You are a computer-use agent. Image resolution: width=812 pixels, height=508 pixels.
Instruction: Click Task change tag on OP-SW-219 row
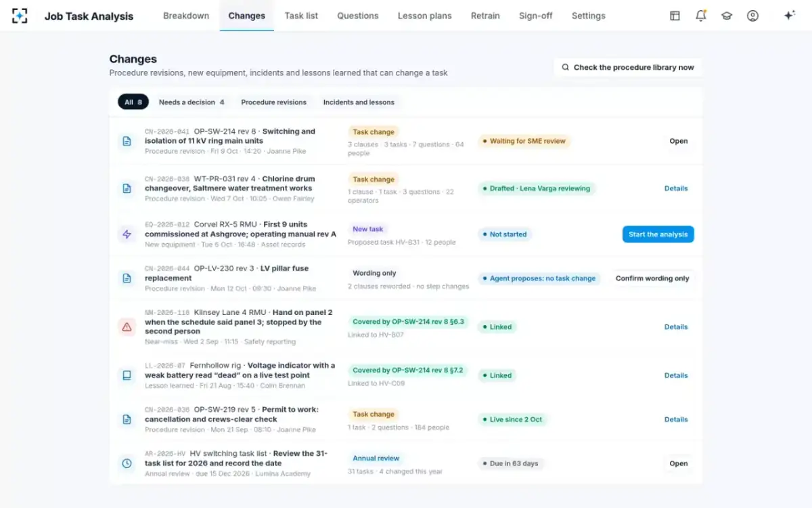pyautogui.click(x=374, y=414)
